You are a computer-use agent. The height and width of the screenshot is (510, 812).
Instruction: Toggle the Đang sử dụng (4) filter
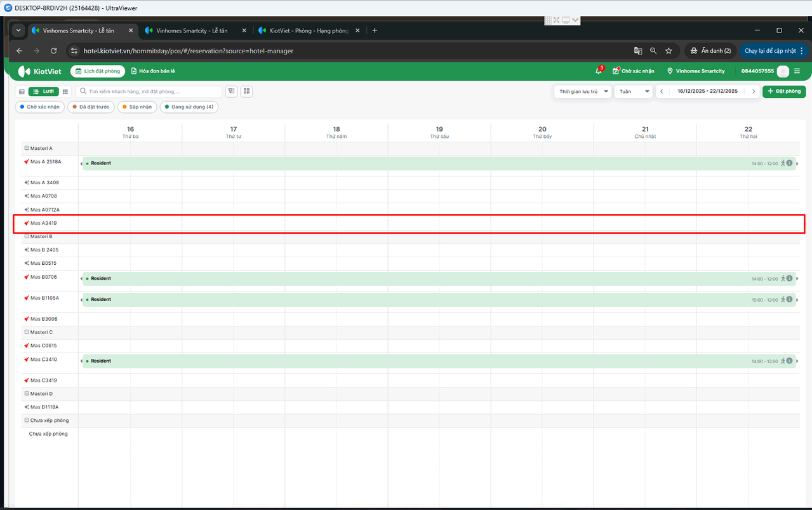tap(189, 107)
